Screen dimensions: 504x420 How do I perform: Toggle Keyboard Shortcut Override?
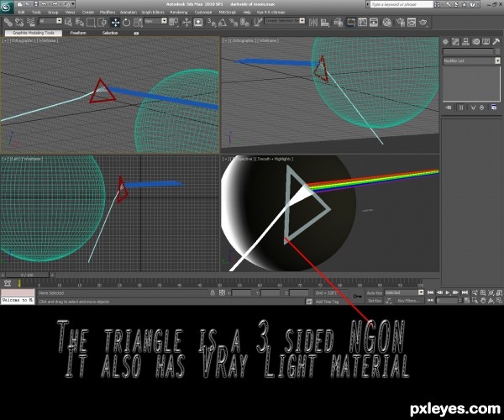click(x=198, y=22)
